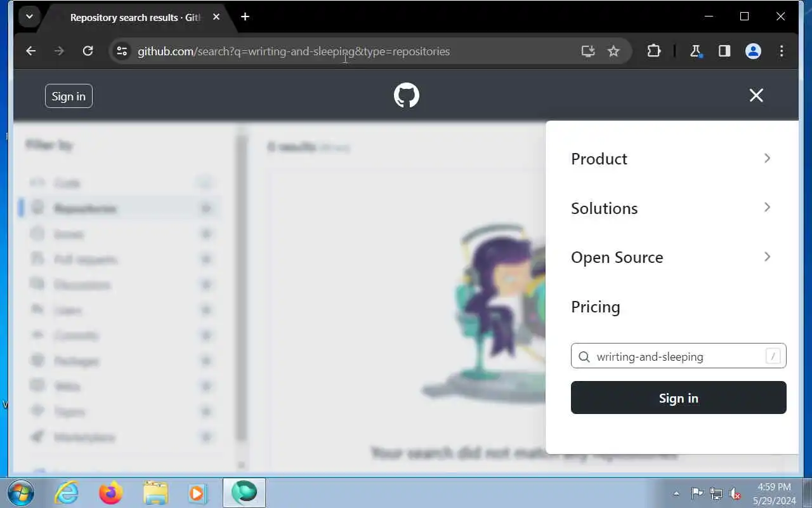Click the muted volume tray icon
Viewport: 812px width, 508px height.
coord(736,493)
